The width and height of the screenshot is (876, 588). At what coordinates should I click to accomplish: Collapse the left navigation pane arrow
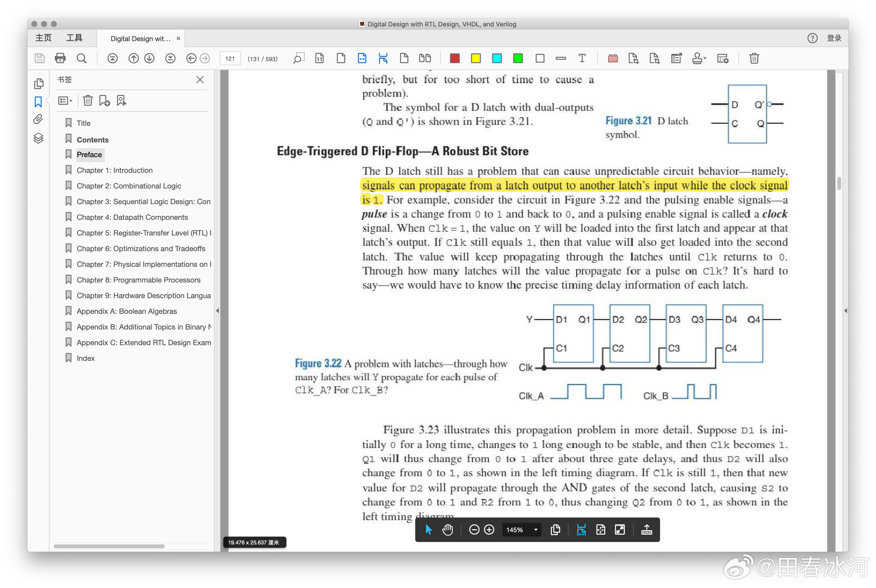point(217,310)
